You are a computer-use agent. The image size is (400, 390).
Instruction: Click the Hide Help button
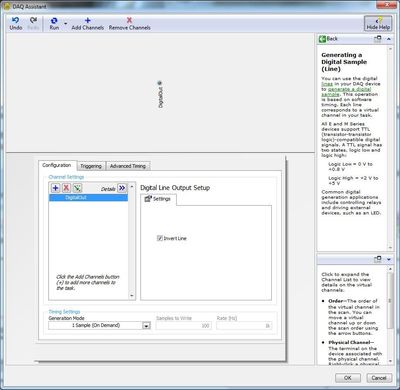click(378, 24)
